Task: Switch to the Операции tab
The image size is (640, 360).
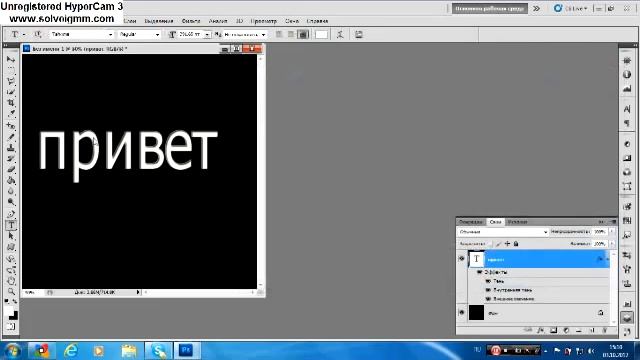Action: [471, 222]
